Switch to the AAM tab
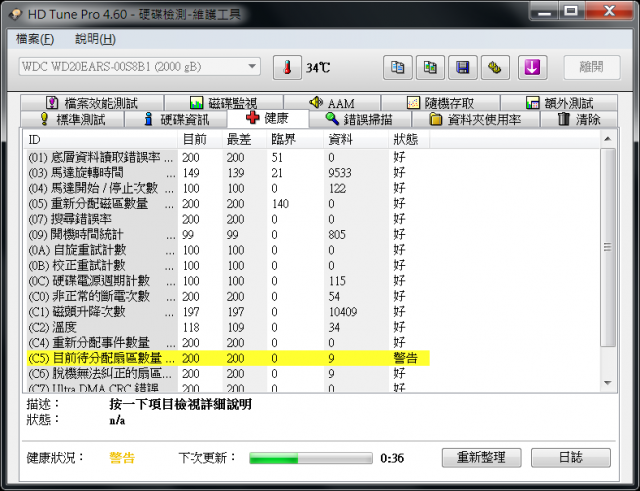This screenshot has height=491, width=640. point(332,103)
